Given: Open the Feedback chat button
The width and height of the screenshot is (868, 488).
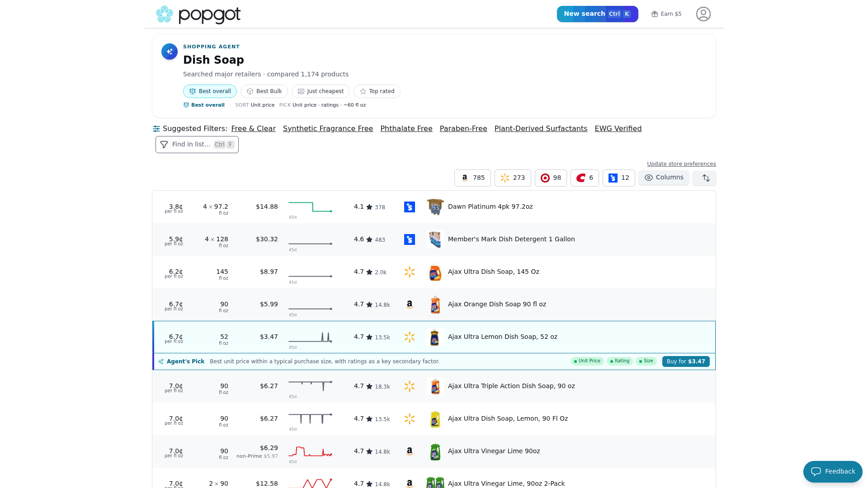Looking at the screenshot, I should point(833,472).
